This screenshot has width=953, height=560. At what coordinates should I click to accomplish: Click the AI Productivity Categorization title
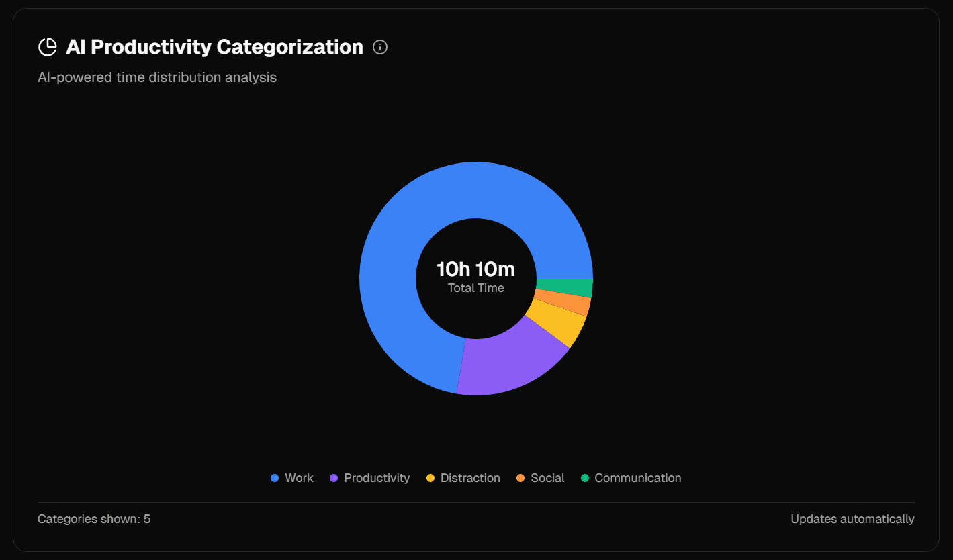(214, 46)
